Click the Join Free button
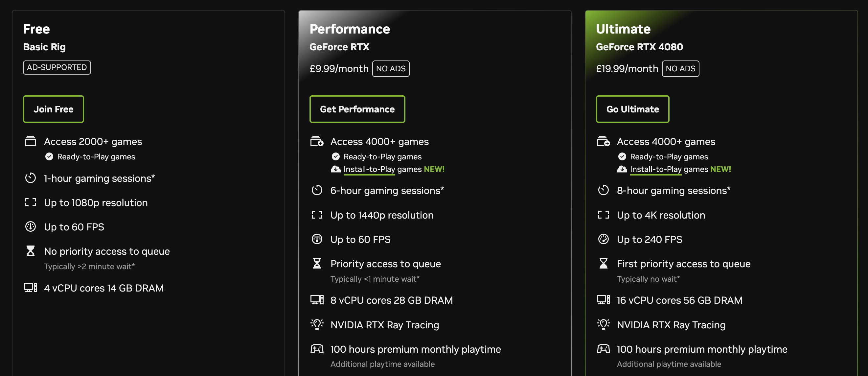 [x=53, y=109]
